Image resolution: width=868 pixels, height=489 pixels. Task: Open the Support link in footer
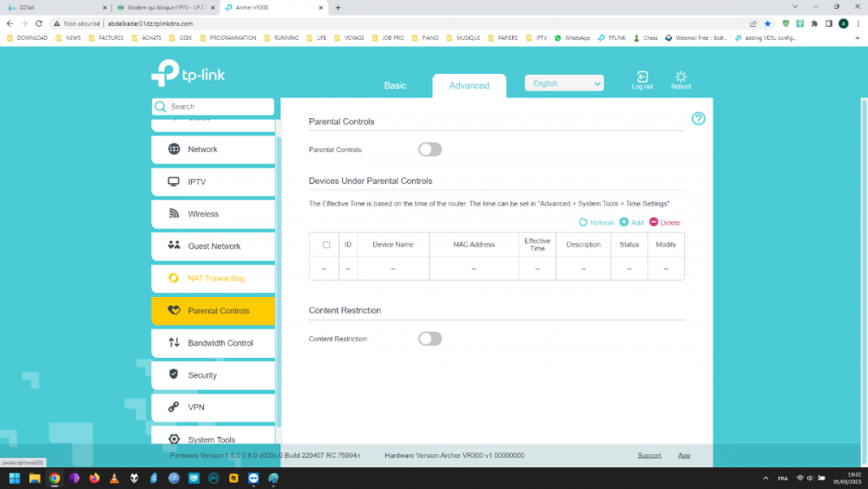click(x=648, y=455)
